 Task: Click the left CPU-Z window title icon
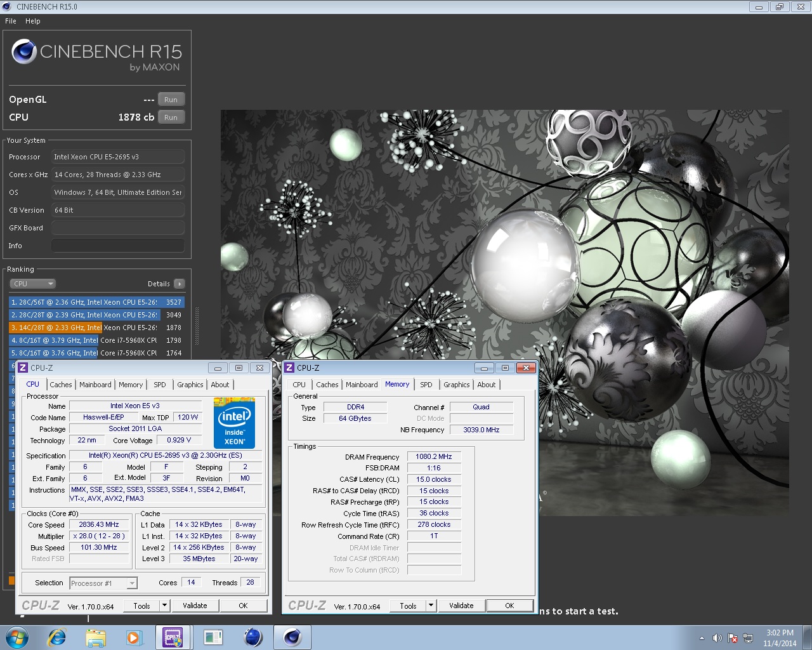click(23, 368)
